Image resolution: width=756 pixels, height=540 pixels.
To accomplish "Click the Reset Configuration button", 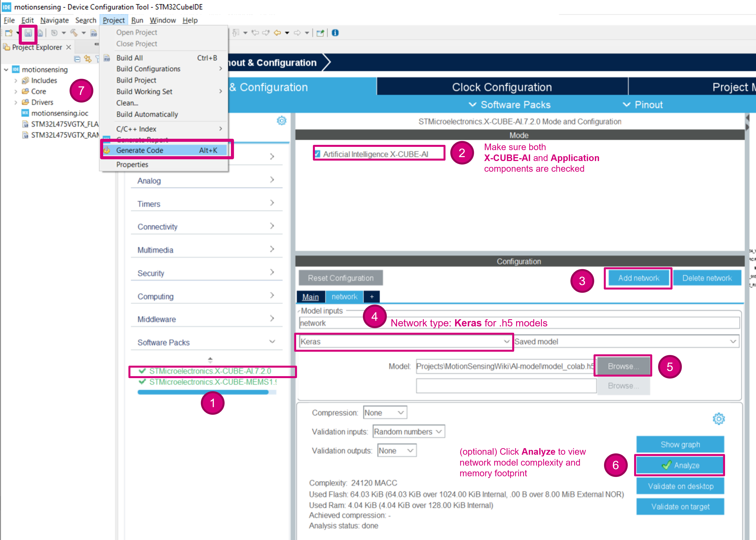I will (x=341, y=278).
